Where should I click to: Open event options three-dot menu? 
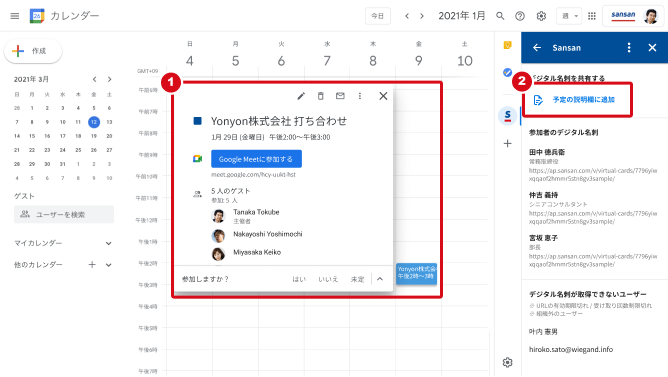[360, 96]
